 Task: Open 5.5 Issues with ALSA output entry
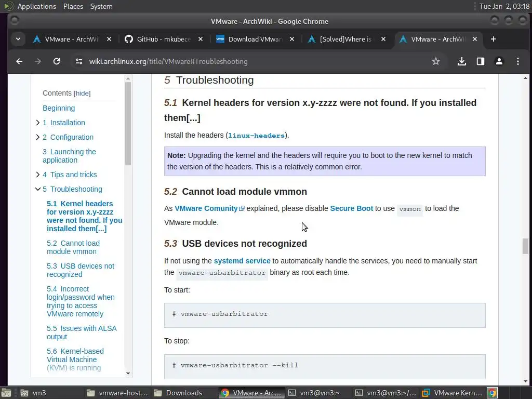click(x=82, y=332)
